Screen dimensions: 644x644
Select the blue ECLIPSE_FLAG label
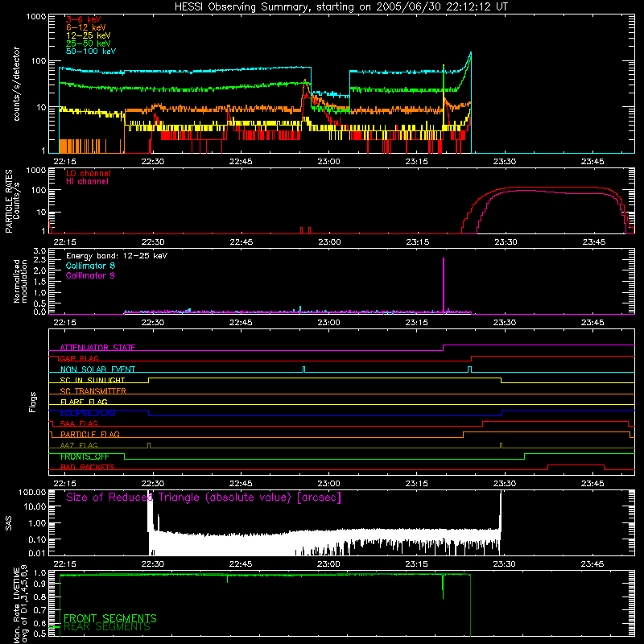tap(88, 413)
